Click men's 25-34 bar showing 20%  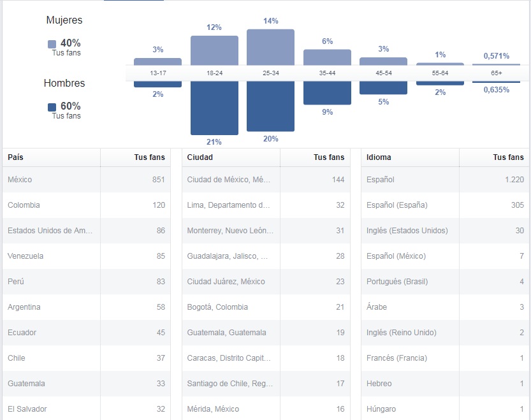click(270, 106)
